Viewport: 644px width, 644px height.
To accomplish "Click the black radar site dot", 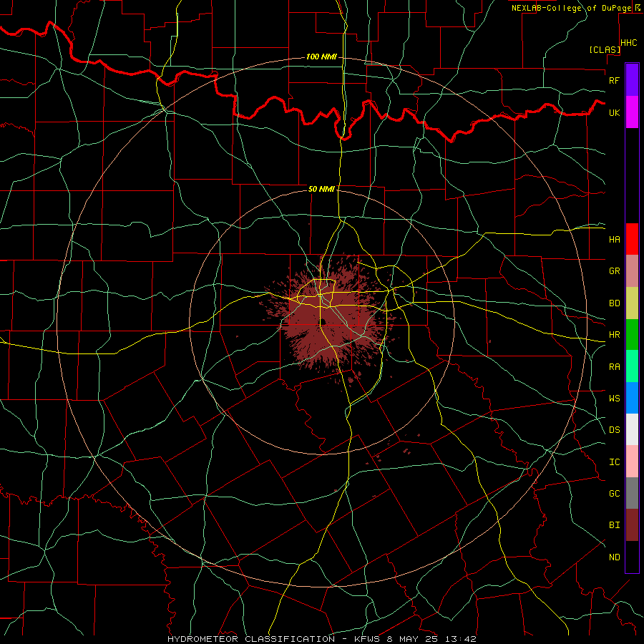I will click(x=323, y=321).
